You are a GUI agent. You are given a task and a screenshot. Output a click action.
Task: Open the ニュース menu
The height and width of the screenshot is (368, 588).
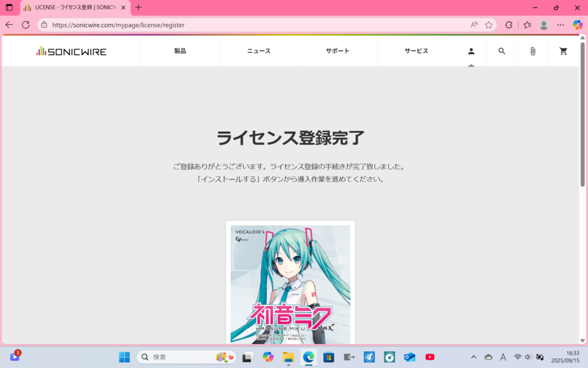pos(258,51)
